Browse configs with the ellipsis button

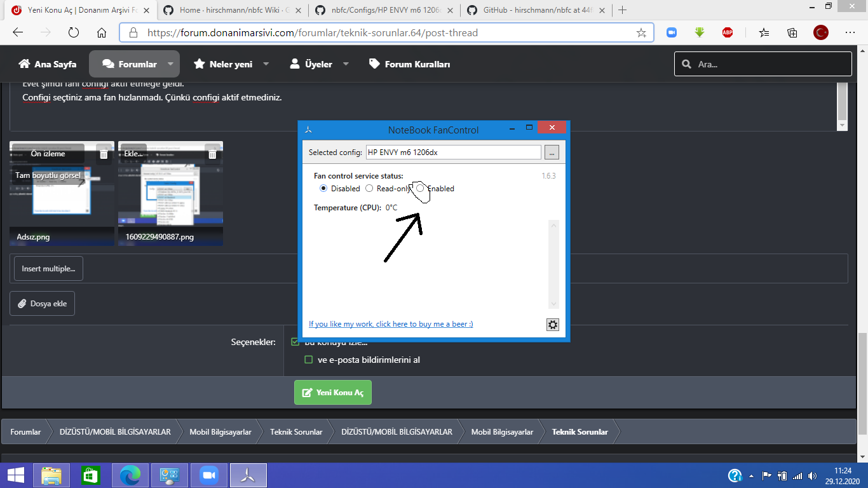552,152
